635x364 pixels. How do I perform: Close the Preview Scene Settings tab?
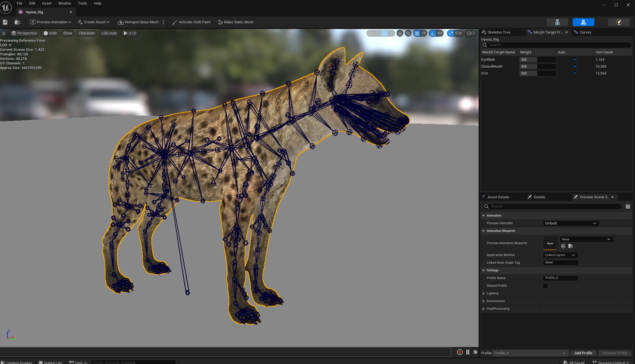pos(613,197)
